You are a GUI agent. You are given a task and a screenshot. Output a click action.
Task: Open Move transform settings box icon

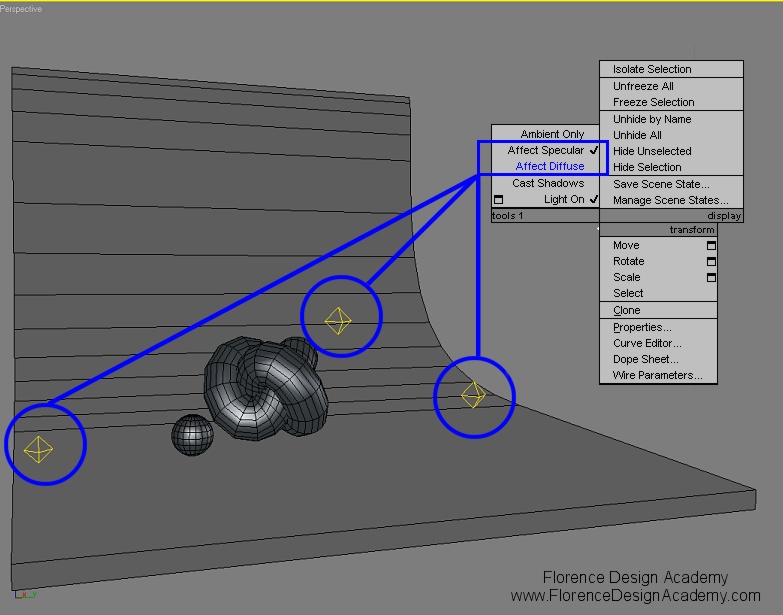pos(711,245)
